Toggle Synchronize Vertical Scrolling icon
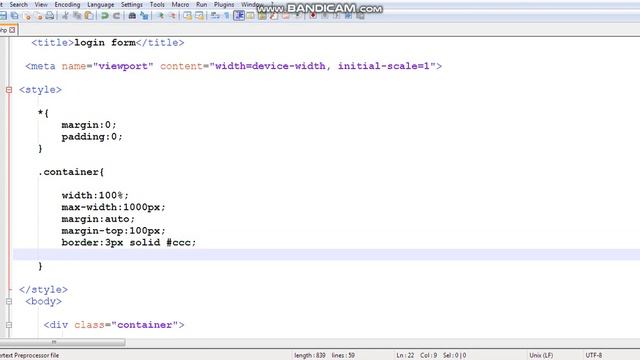 187,16
